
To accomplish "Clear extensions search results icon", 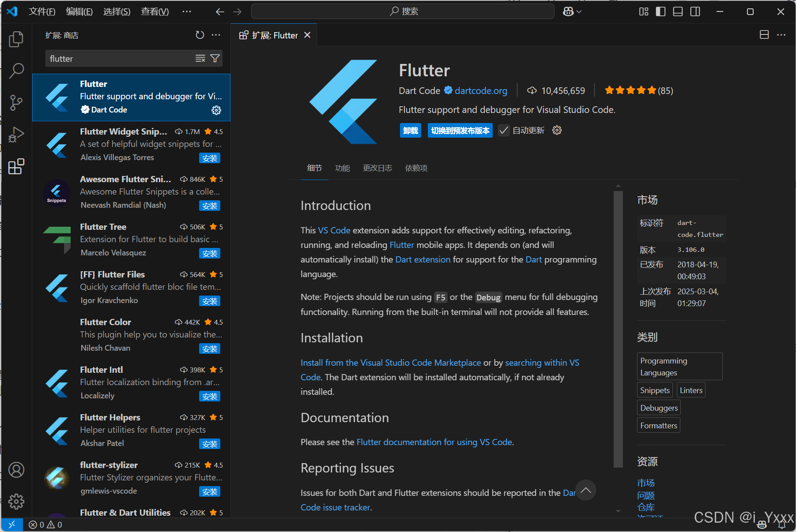I will pyautogui.click(x=200, y=58).
